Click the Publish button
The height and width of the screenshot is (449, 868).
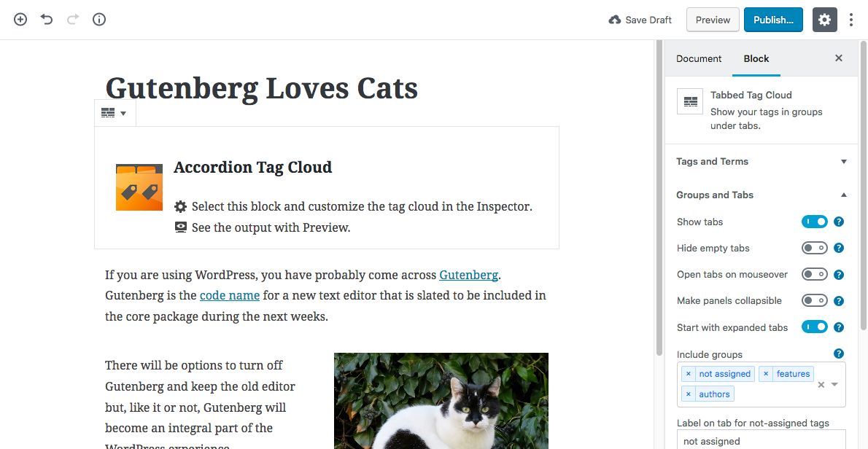tap(773, 20)
